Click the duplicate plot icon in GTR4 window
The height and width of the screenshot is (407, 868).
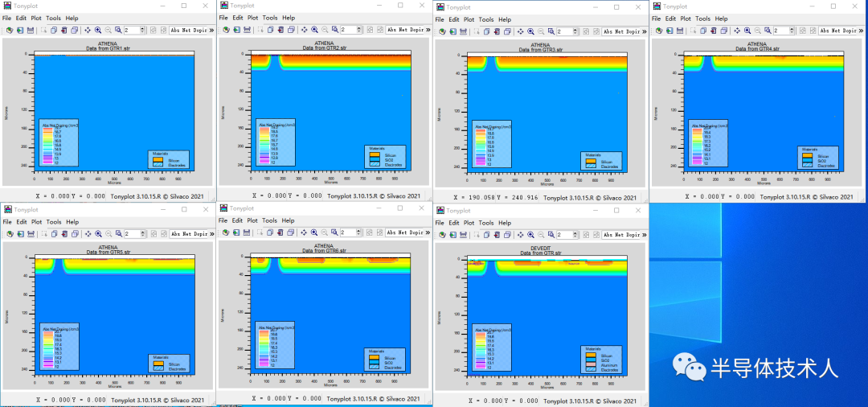tap(703, 31)
